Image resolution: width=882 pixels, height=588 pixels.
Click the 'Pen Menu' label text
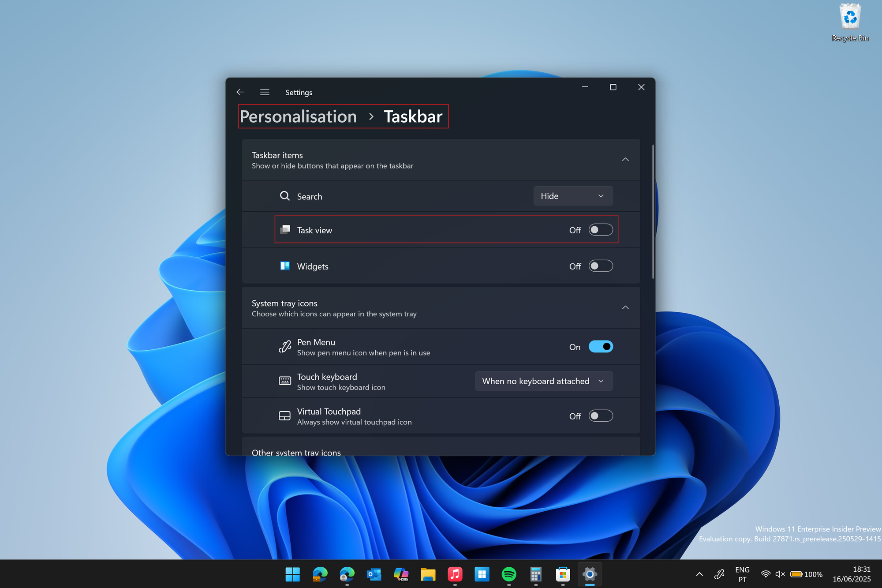pos(316,342)
